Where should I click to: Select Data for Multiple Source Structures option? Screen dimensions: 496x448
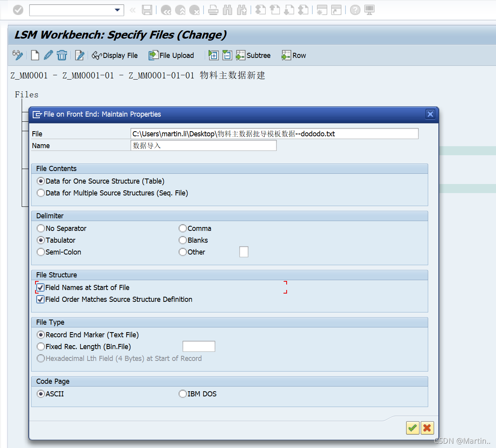click(x=41, y=193)
